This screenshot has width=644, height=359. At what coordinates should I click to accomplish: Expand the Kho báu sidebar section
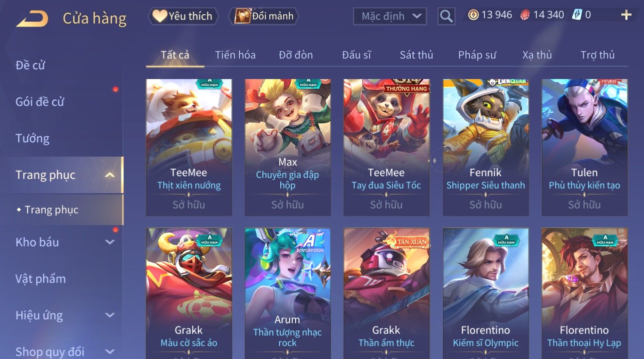click(110, 242)
